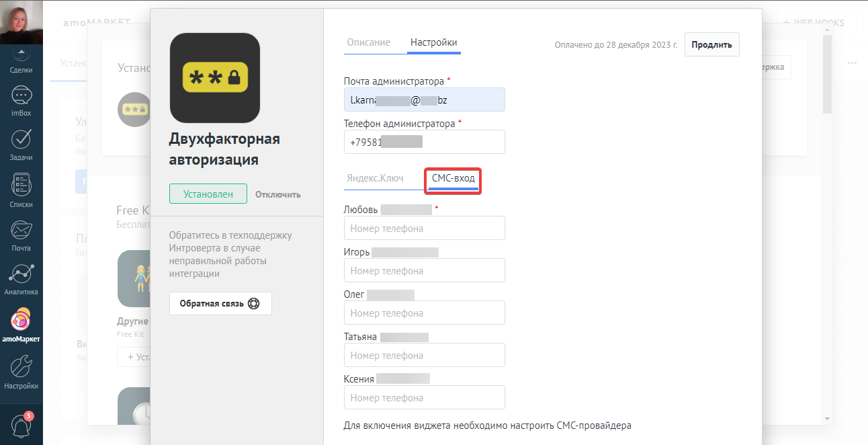Screen dimensions: 868x445
Task: Select the Яндекс.Ключ tab
Action: 375,178
